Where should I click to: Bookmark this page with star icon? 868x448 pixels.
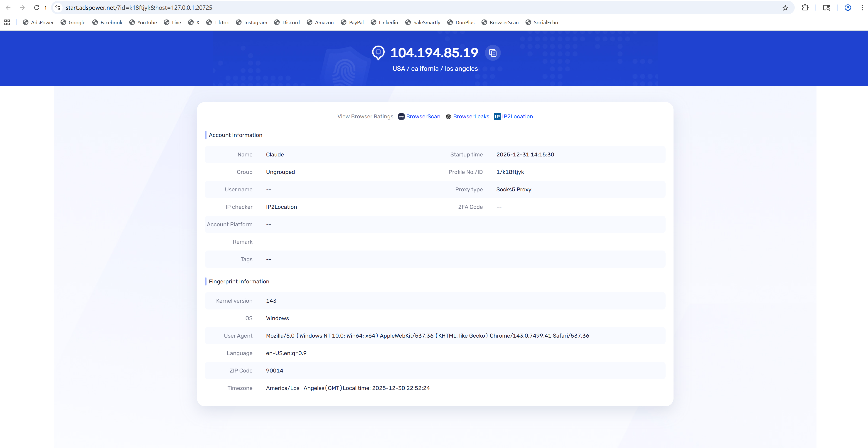point(785,8)
